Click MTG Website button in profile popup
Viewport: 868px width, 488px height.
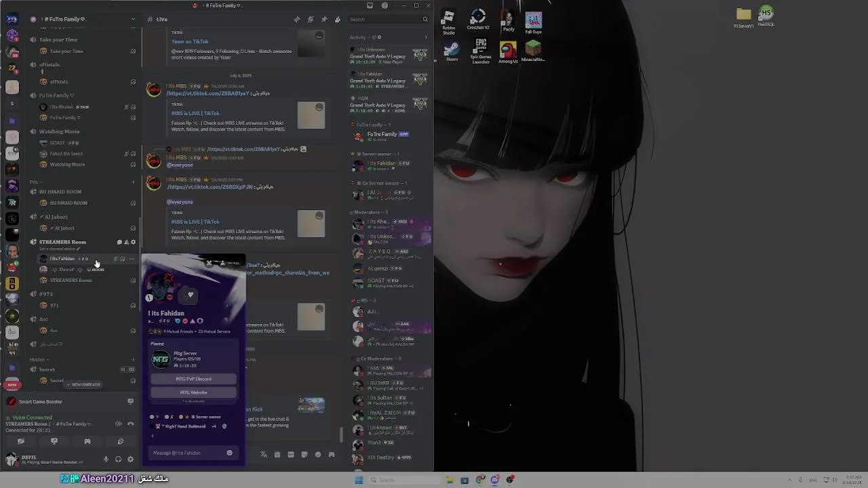point(193,392)
